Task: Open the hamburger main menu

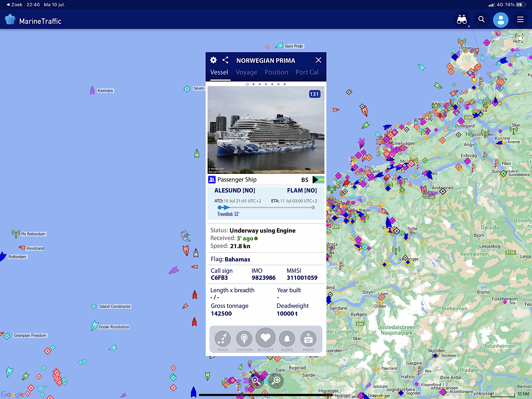Action: [520, 19]
